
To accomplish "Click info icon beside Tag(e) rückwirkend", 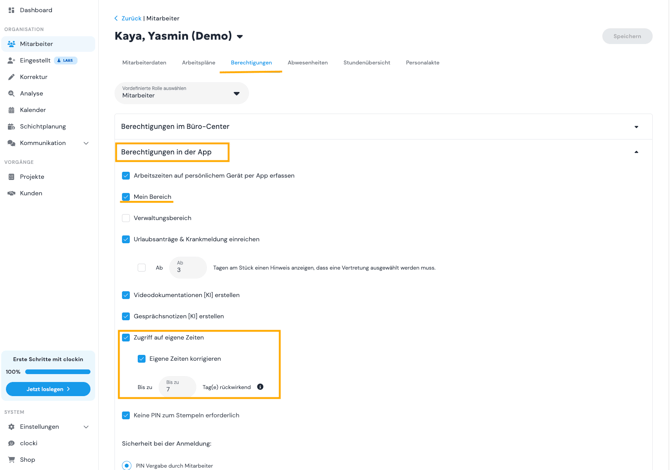I will pyautogui.click(x=260, y=387).
